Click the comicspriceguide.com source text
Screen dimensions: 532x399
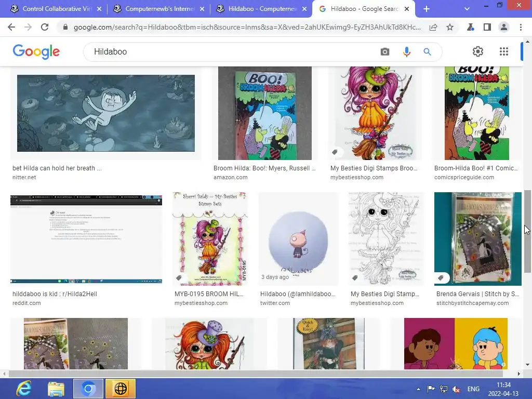click(x=464, y=177)
